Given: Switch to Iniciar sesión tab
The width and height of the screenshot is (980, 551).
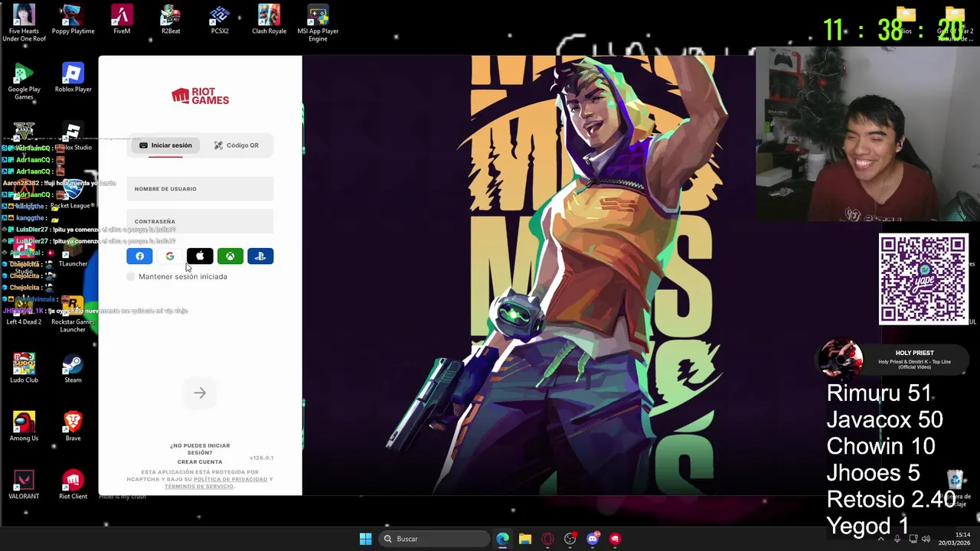Looking at the screenshot, I should (165, 145).
